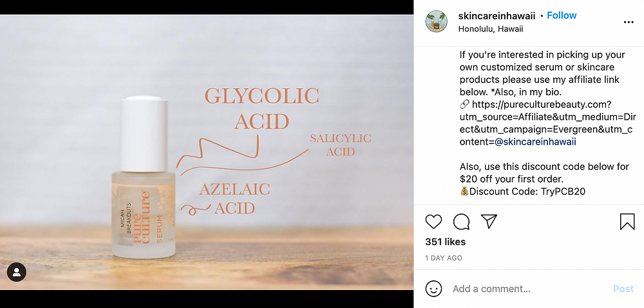Click the serum bottle in the photo

coord(144,177)
